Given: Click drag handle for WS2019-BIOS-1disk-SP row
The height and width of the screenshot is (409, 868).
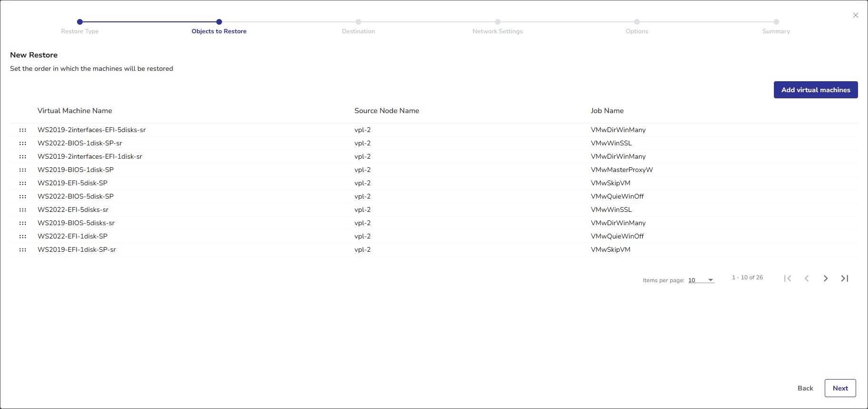Looking at the screenshot, I should click(x=23, y=170).
